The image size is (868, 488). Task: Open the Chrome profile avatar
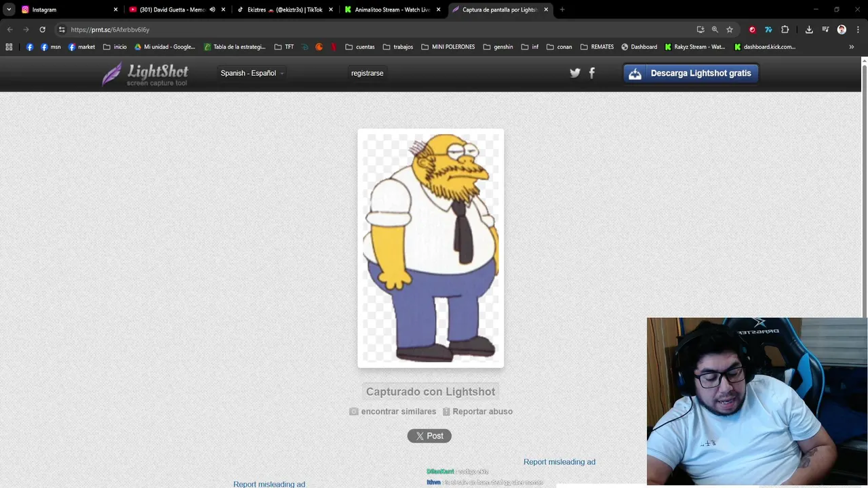(842, 30)
